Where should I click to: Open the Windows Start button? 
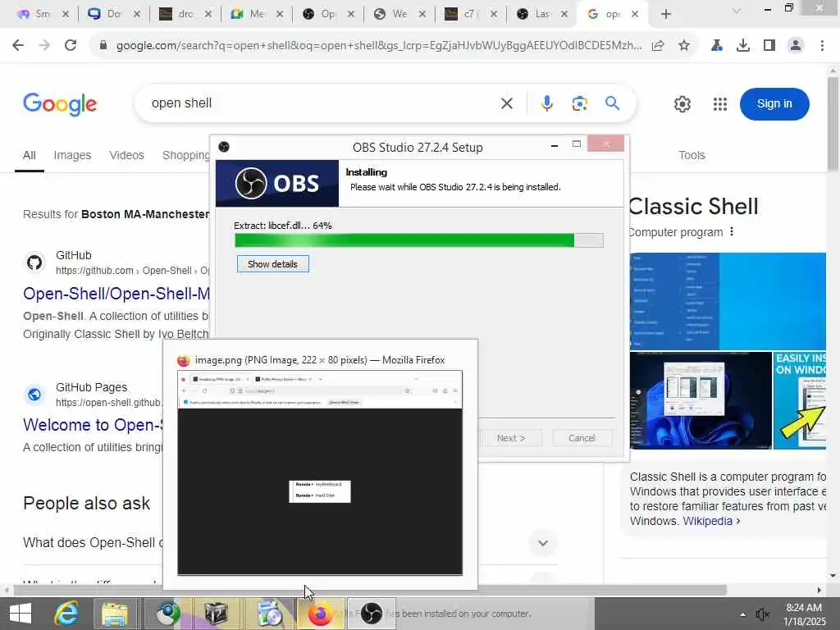21,614
